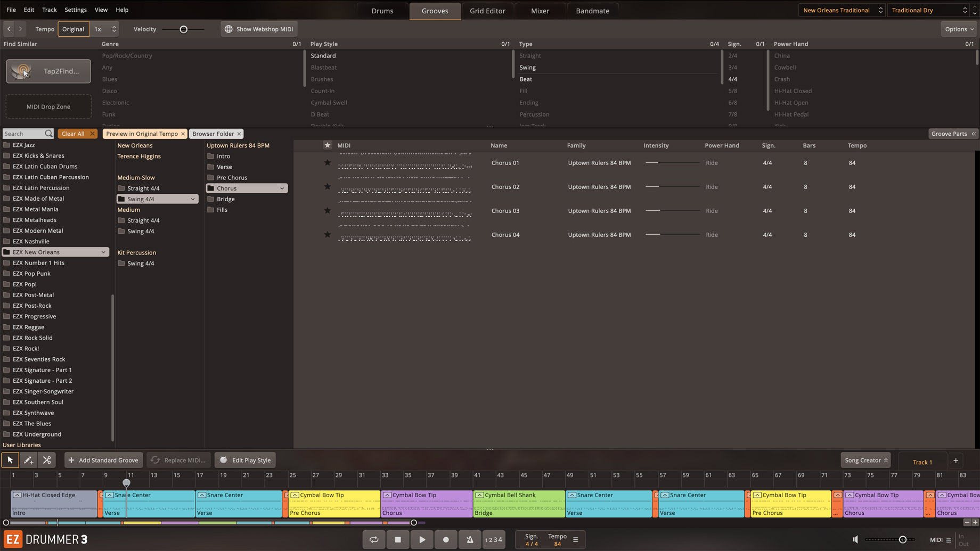The height and width of the screenshot is (551, 980).
Task: Select the pencil draw tool
Action: pyautogui.click(x=29, y=460)
